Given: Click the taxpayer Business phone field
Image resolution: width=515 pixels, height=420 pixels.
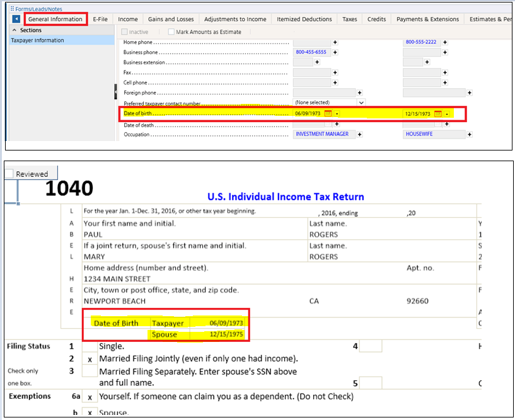Looking at the screenshot, I should pyautogui.click(x=312, y=52).
